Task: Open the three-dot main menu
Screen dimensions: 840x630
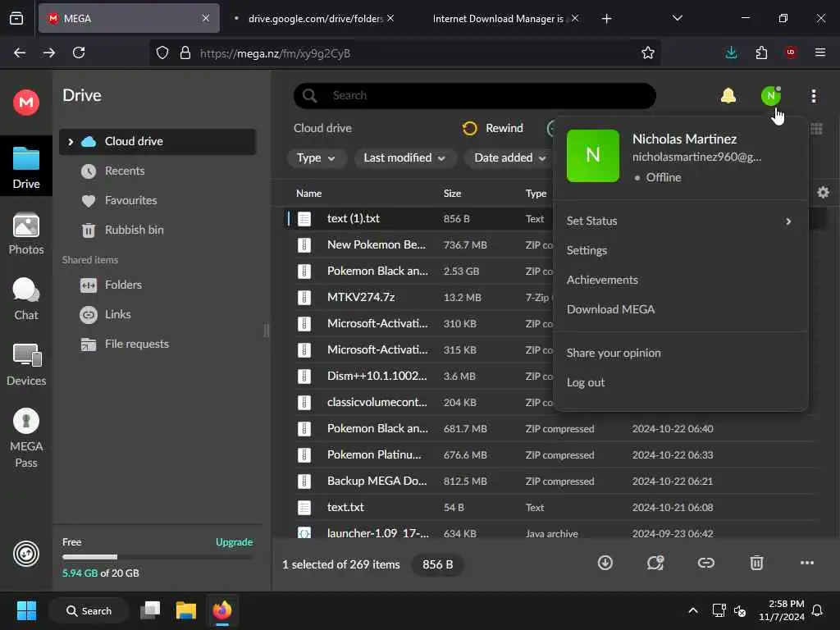Action: coord(813,96)
